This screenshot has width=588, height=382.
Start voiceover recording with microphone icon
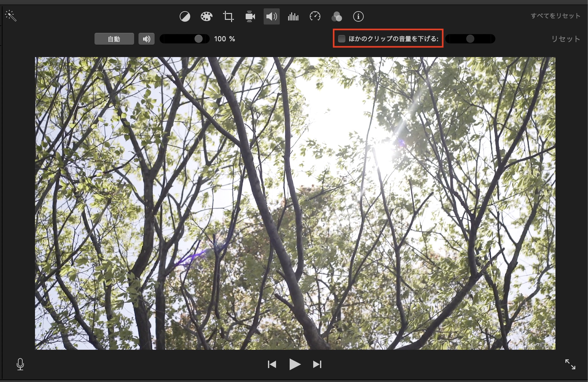pyautogui.click(x=20, y=364)
